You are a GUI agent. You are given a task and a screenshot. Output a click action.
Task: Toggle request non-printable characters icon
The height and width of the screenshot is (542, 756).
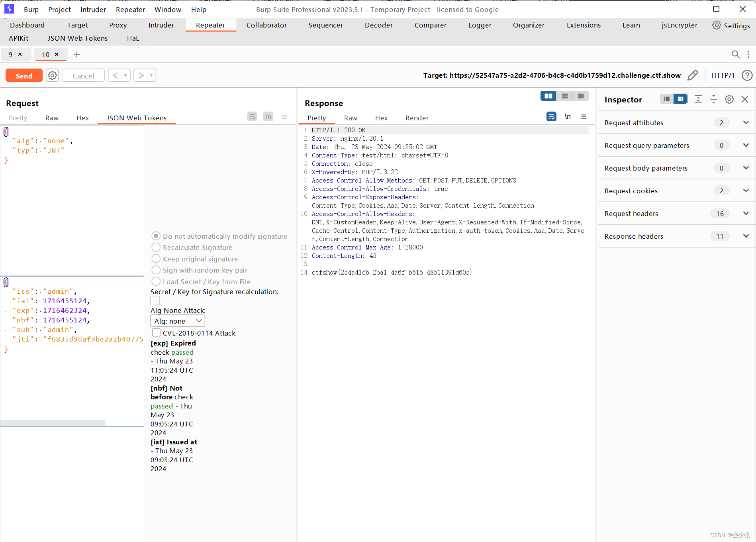268,117
